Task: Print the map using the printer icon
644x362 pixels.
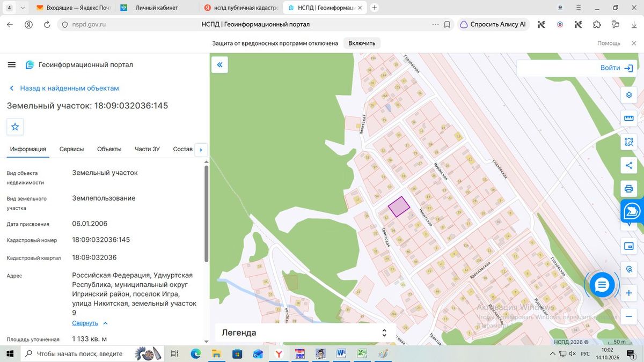Action: pyautogui.click(x=629, y=189)
